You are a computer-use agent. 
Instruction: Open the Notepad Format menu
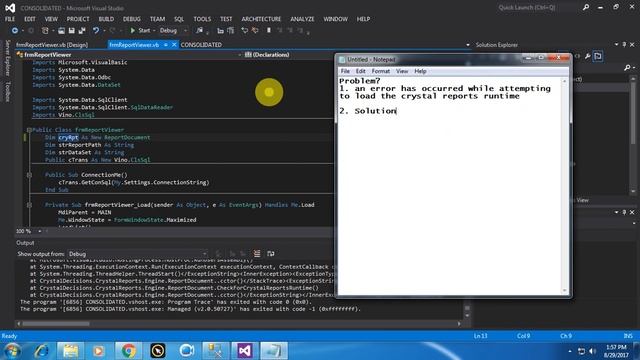tap(381, 71)
